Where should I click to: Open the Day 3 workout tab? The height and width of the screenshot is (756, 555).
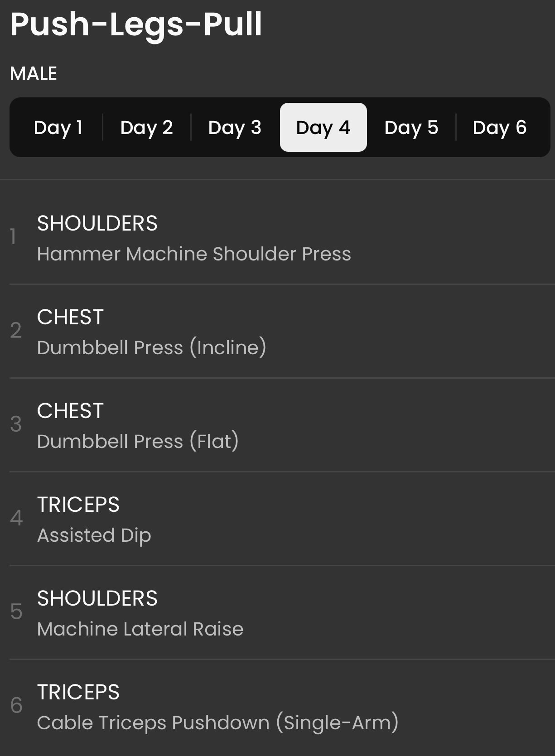[235, 128]
